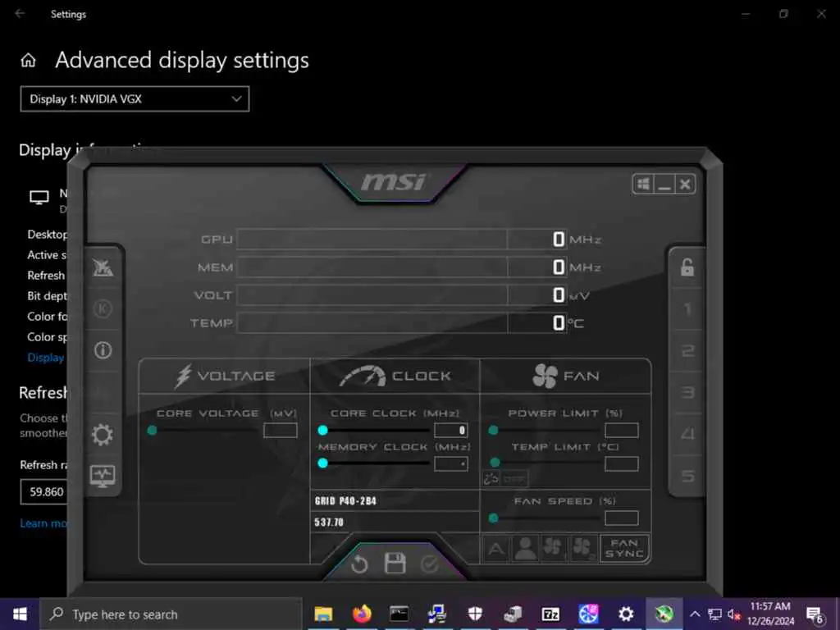Click the Memory Clock value field
Screen dimensions: 840x630
[451, 464]
